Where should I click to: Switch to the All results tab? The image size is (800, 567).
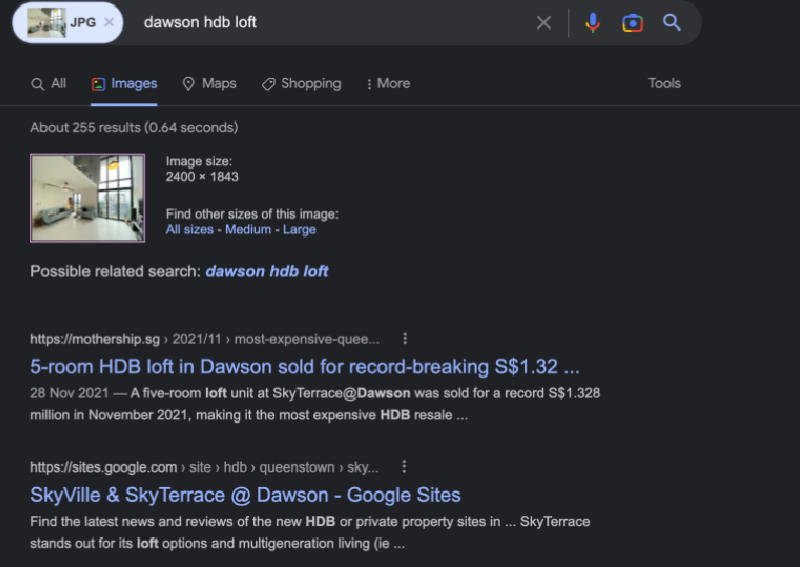(49, 84)
